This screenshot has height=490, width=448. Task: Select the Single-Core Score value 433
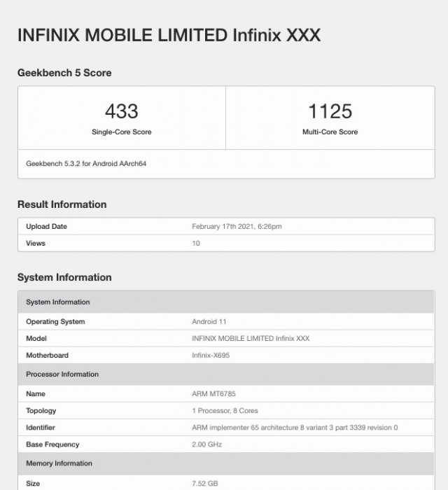122,111
